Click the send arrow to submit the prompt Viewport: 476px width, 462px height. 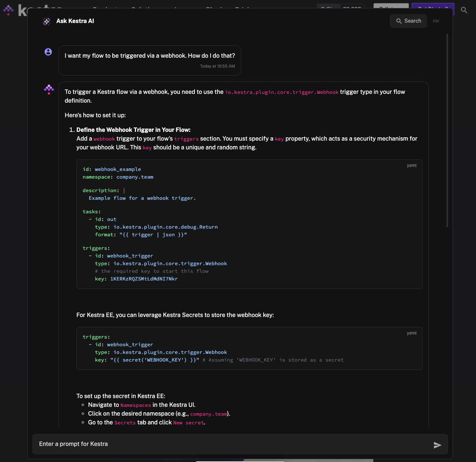pos(438,445)
